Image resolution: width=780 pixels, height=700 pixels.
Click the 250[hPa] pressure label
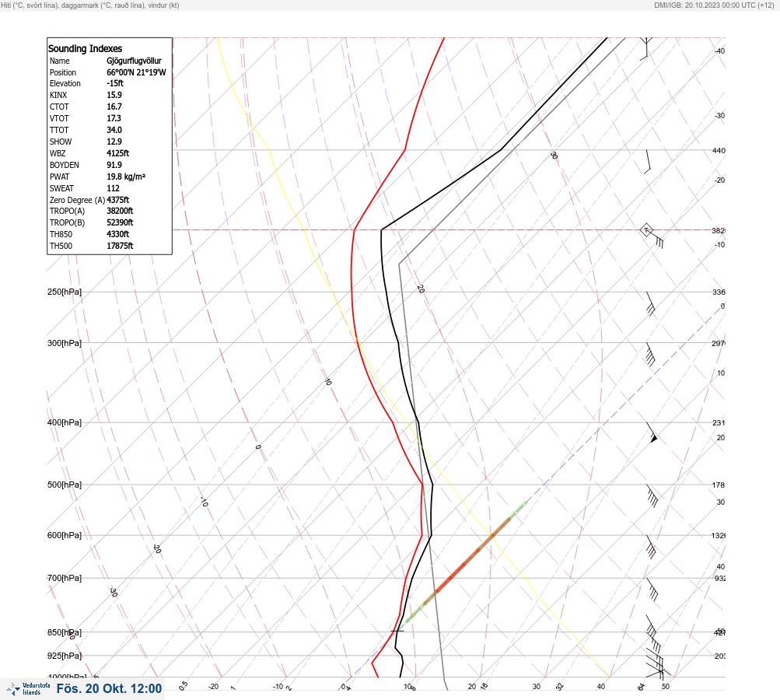coord(65,292)
